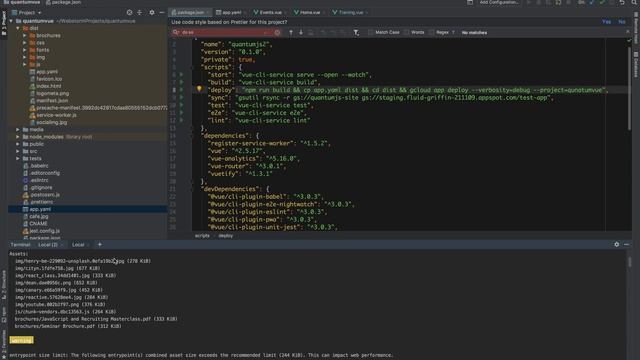Enable the Regex checkbox
The width and height of the screenshot is (640, 360).
tap(431, 32)
